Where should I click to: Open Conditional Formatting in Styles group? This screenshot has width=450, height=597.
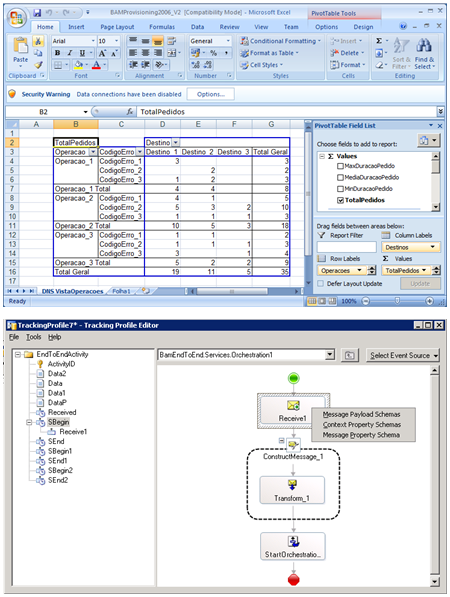(281, 41)
